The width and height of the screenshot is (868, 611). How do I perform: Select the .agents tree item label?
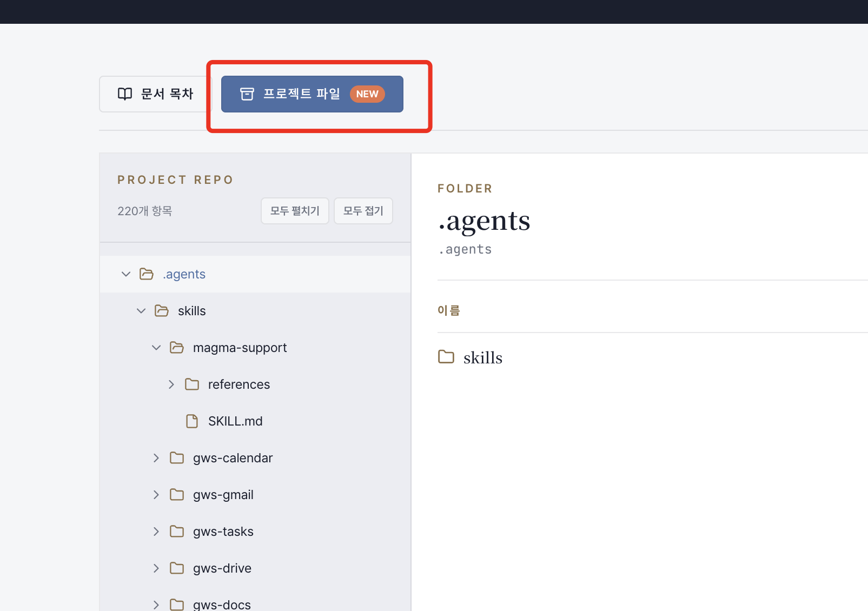(x=184, y=274)
